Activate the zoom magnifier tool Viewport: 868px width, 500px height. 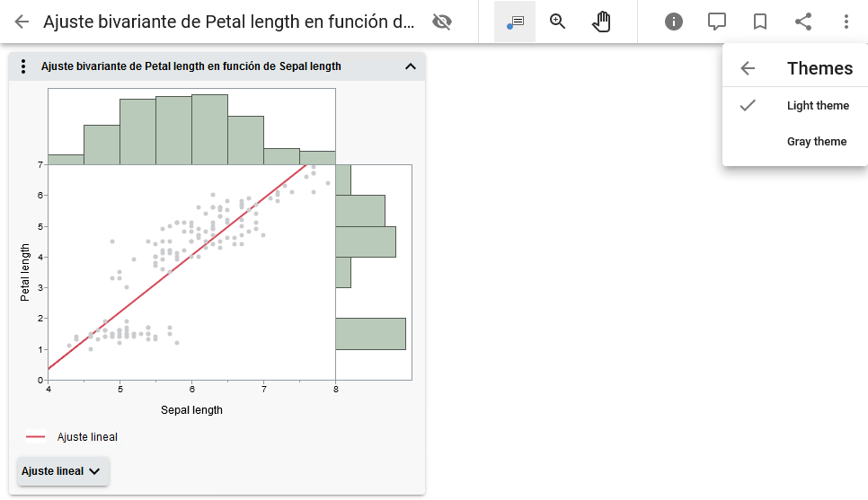[x=558, y=22]
